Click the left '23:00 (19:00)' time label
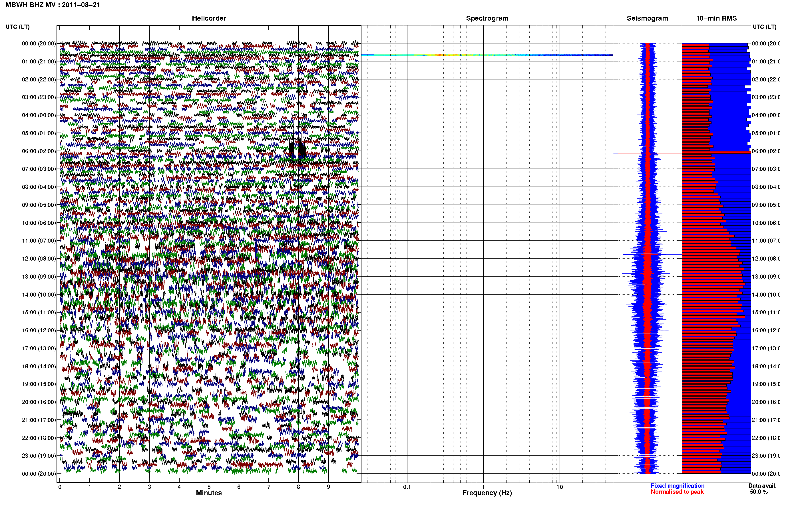The height and width of the screenshot is (508, 812). [x=39, y=456]
